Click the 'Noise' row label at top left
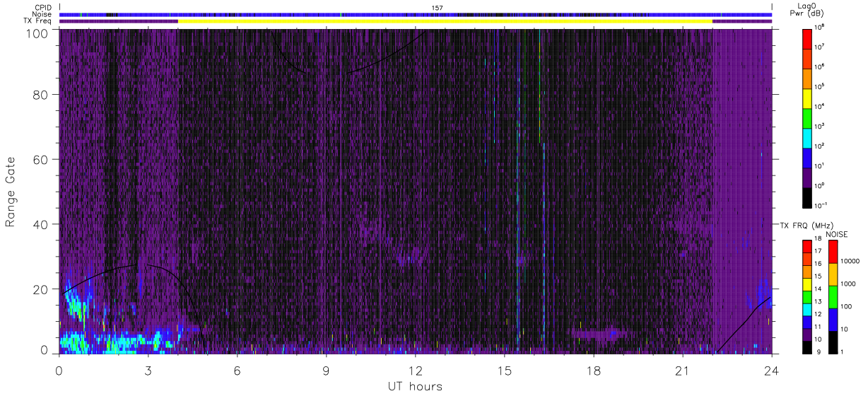This screenshot has height=401, width=868. coord(42,14)
